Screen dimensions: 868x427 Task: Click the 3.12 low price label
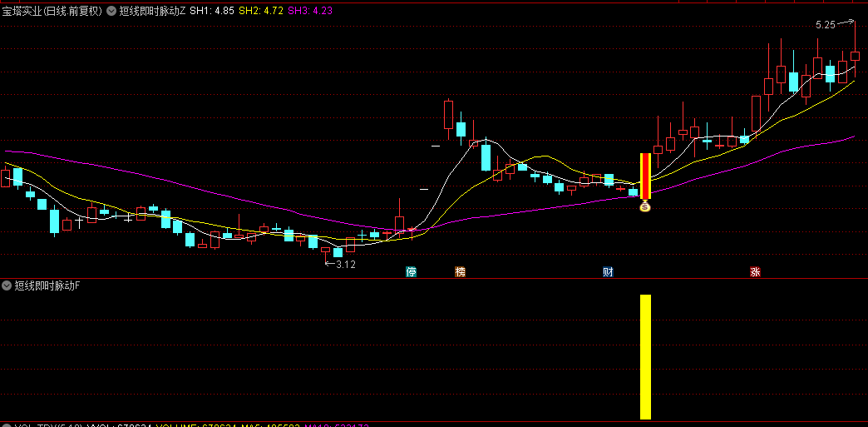click(x=346, y=265)
